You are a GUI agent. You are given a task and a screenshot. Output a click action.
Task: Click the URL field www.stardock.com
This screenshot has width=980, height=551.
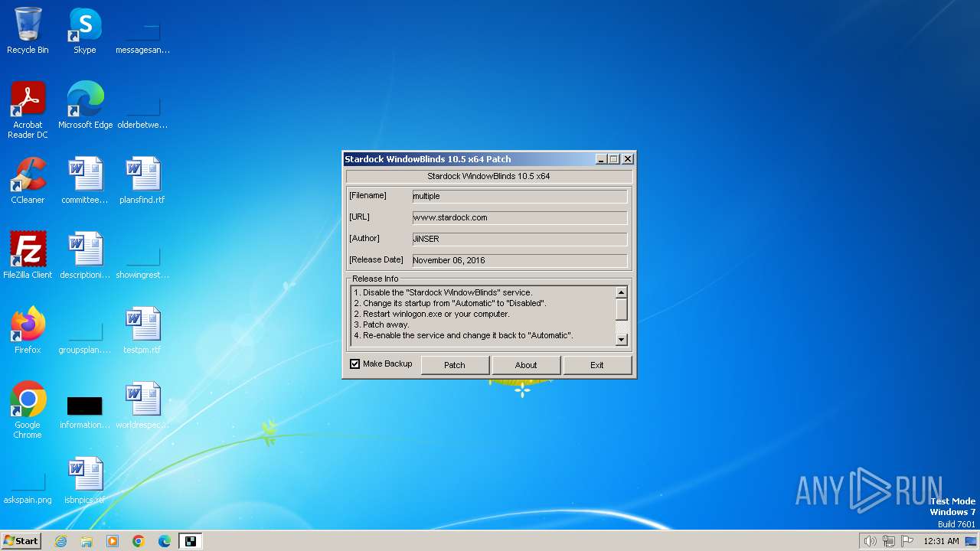519,217
